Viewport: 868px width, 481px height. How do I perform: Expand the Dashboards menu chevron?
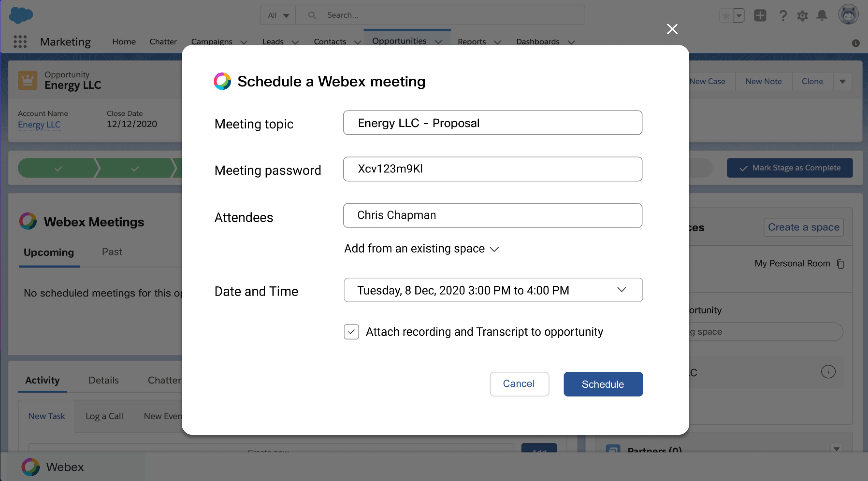[x=571, y=42]
